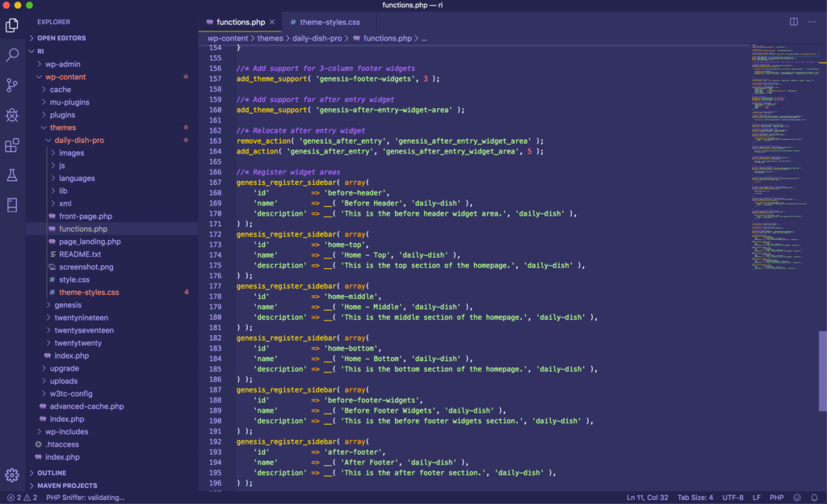Select functions.php in the file tree
Viewport: 827px width, 504px height.
(x=83, y=229)
